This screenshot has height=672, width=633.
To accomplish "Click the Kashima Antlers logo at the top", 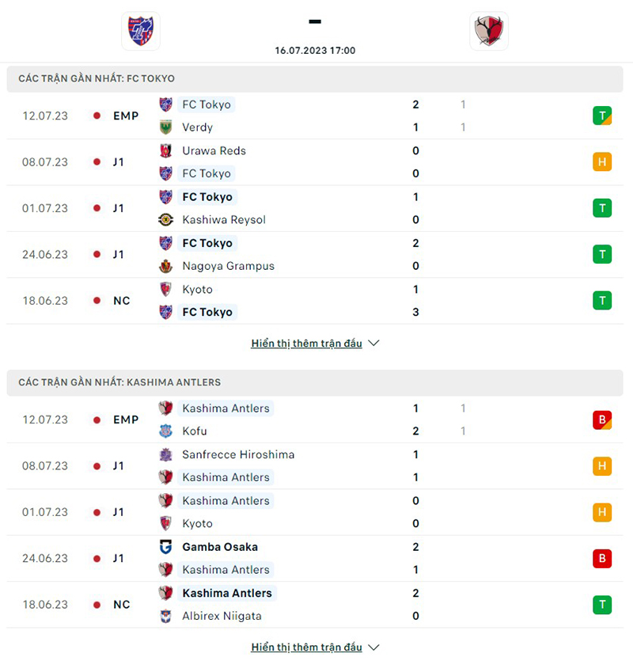I will (489, 30).
